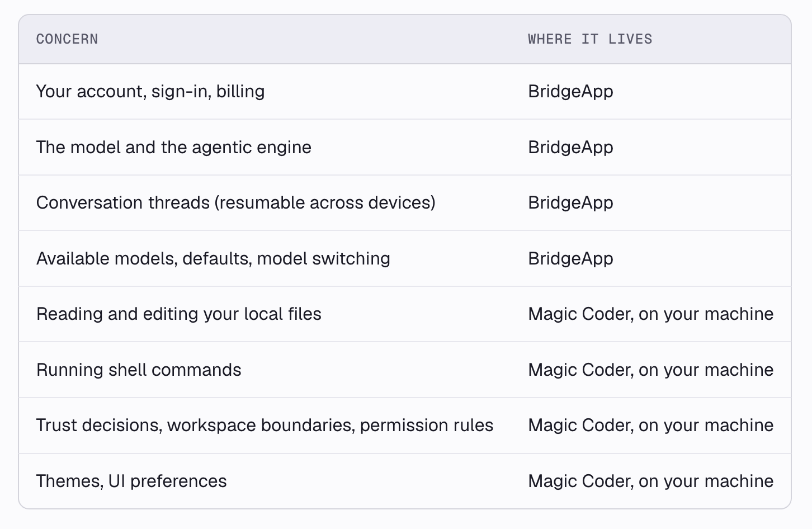The image size is (812, 529).
Task: Click 'Conversation threads (resumable across devices)' text
Action: pos(236,202)
